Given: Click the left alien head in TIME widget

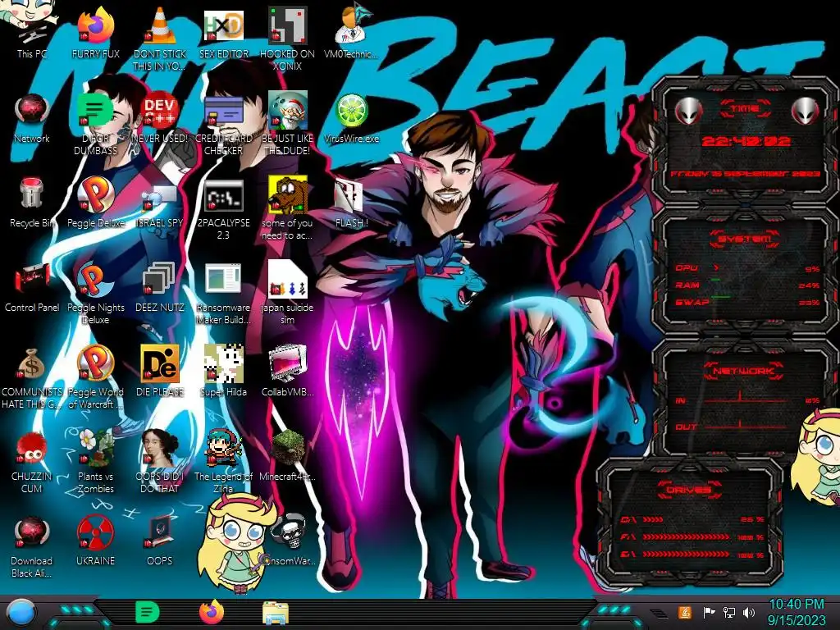Looking at the screenshot, I should (x=688, y=111).
